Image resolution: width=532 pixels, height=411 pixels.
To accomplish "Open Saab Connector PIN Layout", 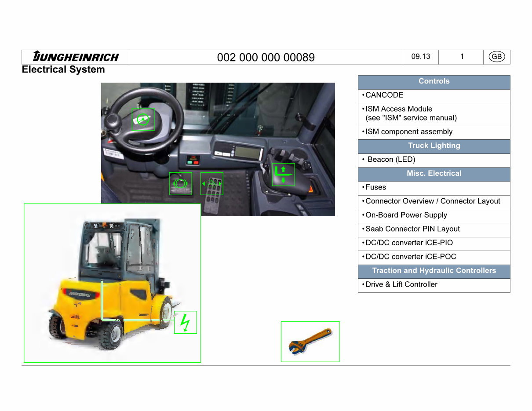I will 434,230.
